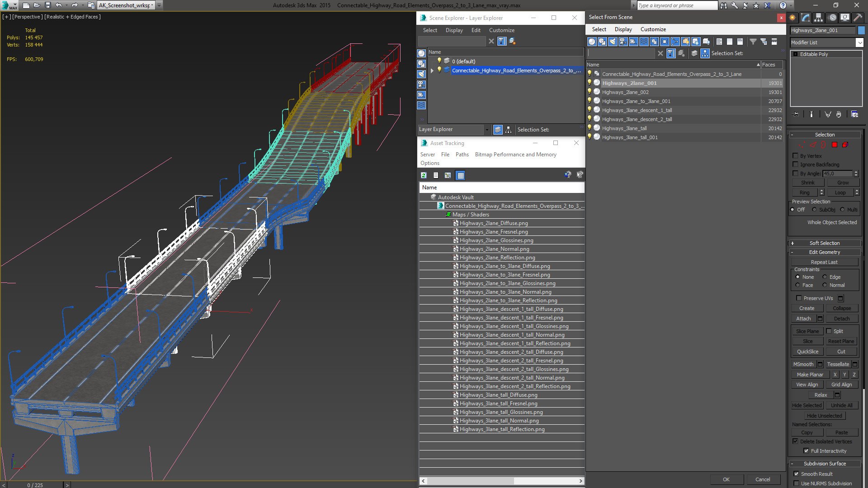This screenshot has height=488, width=868.
Task: Open Display menu in Select From Scene
Action: pyautogui.click(x=623, y=29)
